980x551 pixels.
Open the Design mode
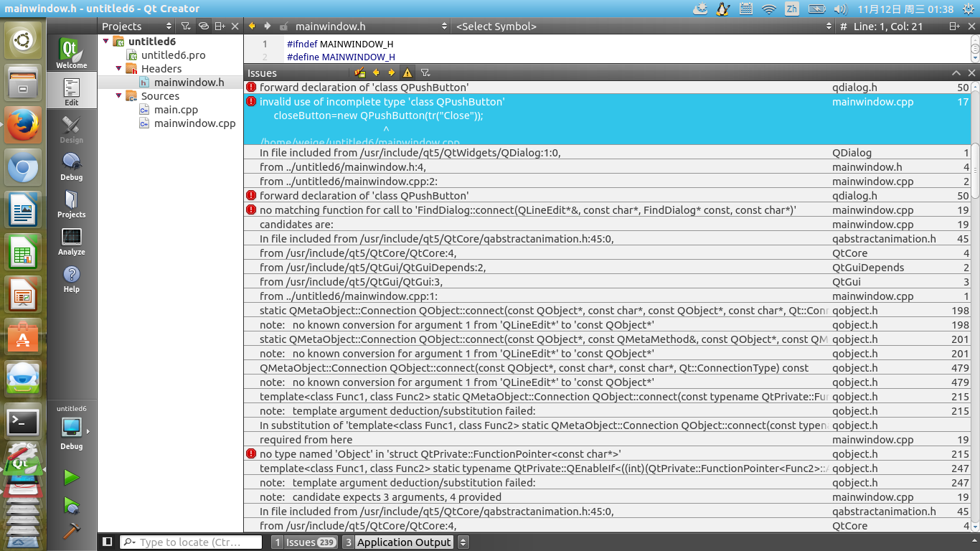[71, 128]
